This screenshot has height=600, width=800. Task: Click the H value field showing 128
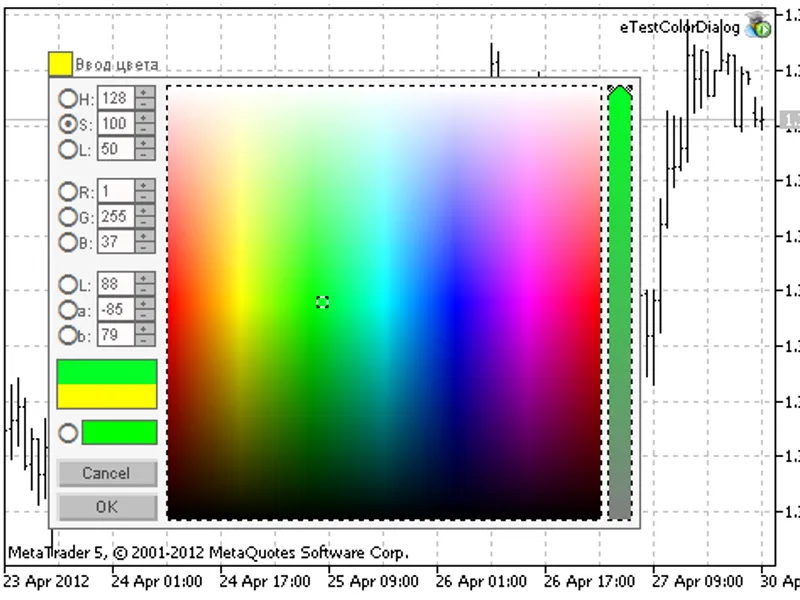click(116, 98)
